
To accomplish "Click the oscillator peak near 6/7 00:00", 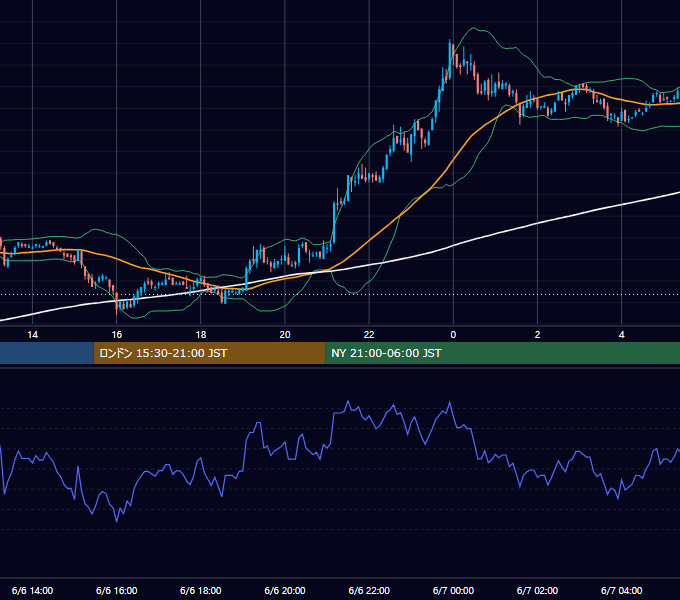I will coord(450,403).
